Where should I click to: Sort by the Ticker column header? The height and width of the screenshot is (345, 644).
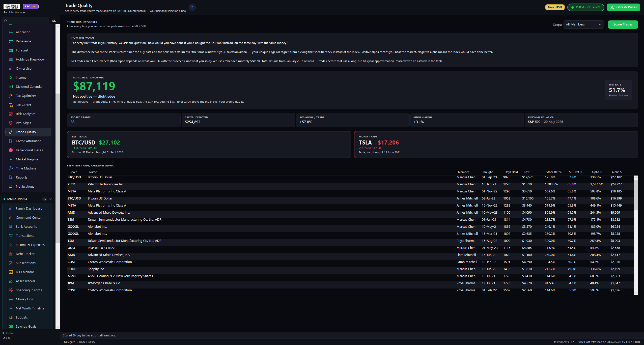point(73,172)
